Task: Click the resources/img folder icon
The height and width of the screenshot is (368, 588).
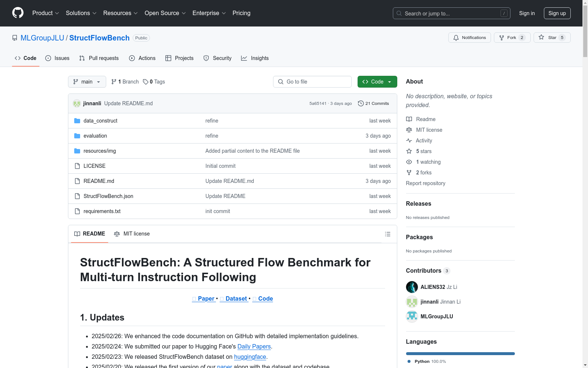Action: pos(77,151)
